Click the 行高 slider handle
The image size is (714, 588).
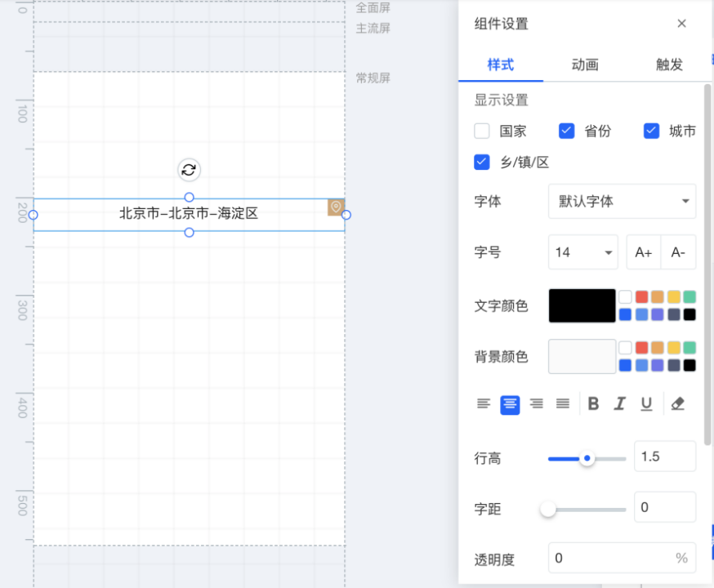coord(587,458)
